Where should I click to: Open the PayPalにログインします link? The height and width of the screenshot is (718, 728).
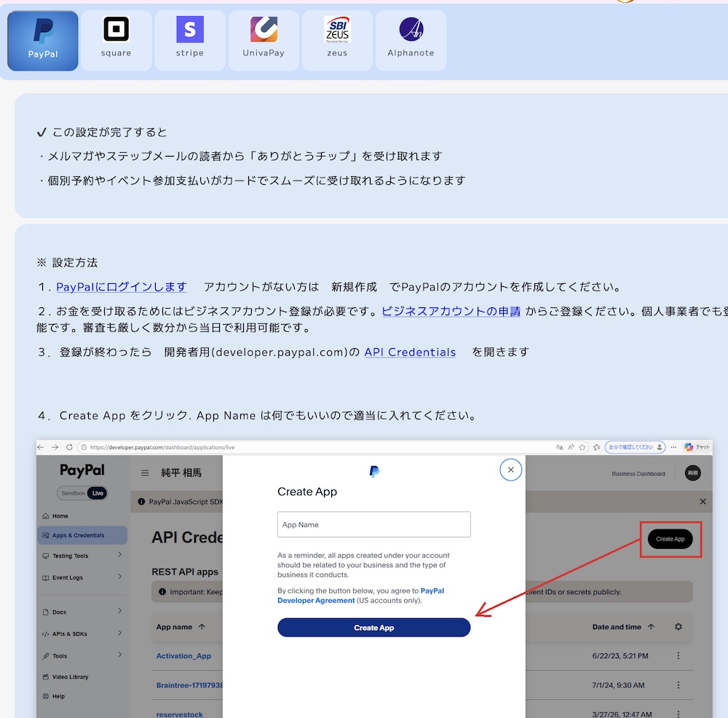point(122,287)
